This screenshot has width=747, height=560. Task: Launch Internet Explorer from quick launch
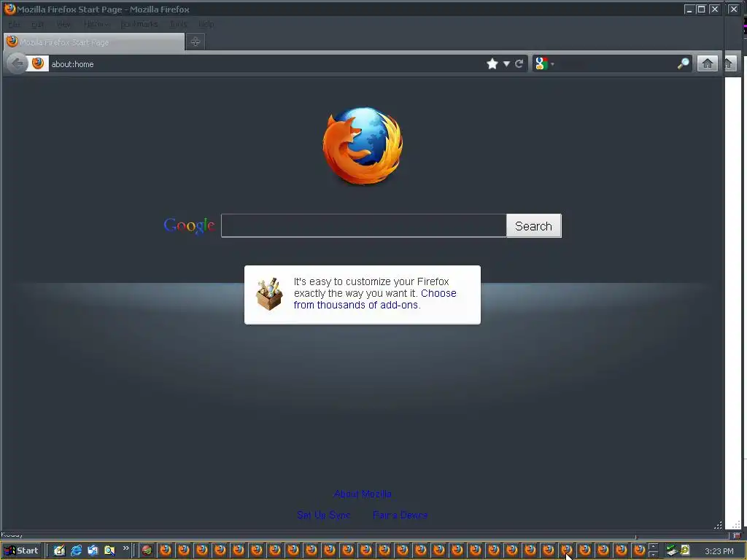(x=76, y=551)
